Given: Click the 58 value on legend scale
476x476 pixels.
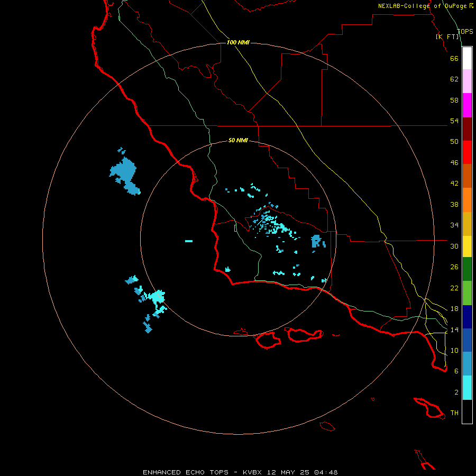Looking at the screenshot, I should [x=454, y=100].
